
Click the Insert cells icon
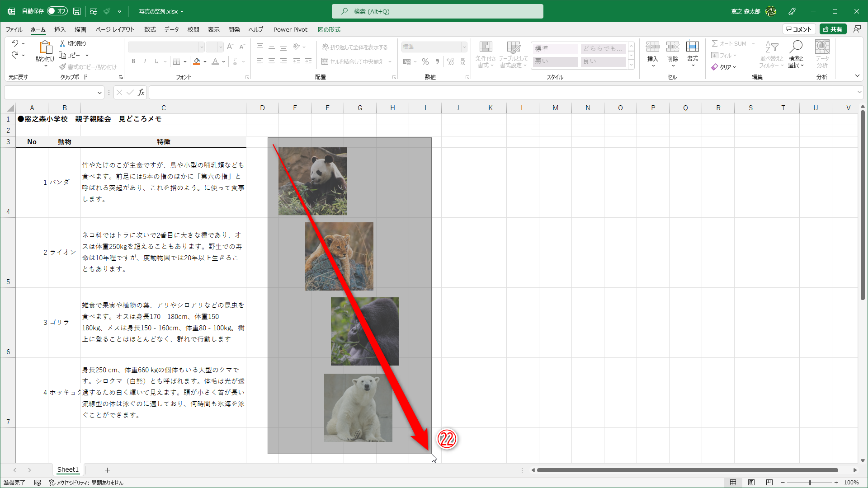click(x=652, y=47)
